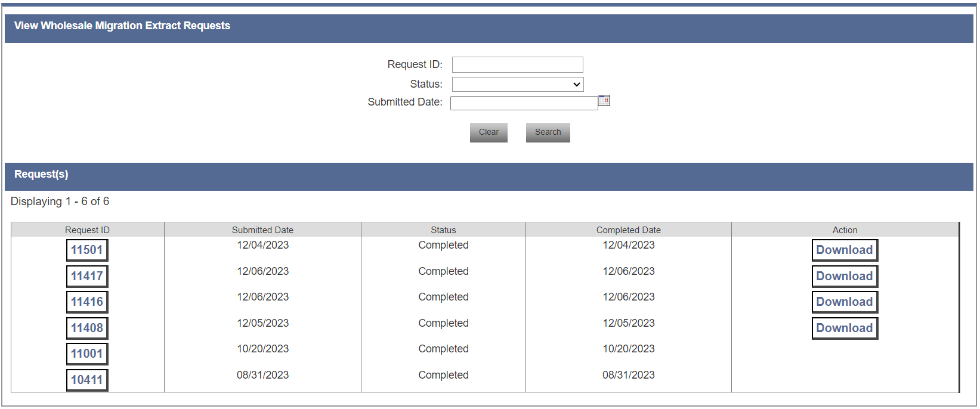Open request ID 11501

click(x=87, y=250)
